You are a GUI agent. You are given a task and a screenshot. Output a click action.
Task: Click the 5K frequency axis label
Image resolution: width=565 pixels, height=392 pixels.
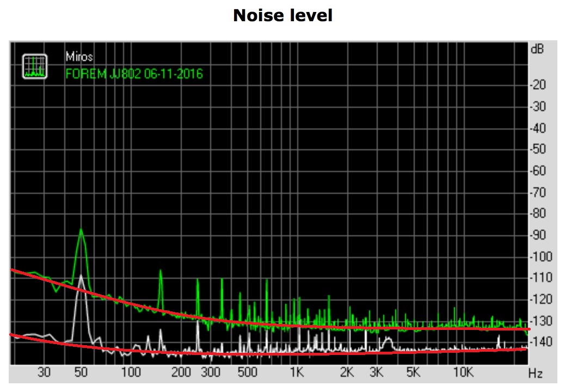click(413, 373)
